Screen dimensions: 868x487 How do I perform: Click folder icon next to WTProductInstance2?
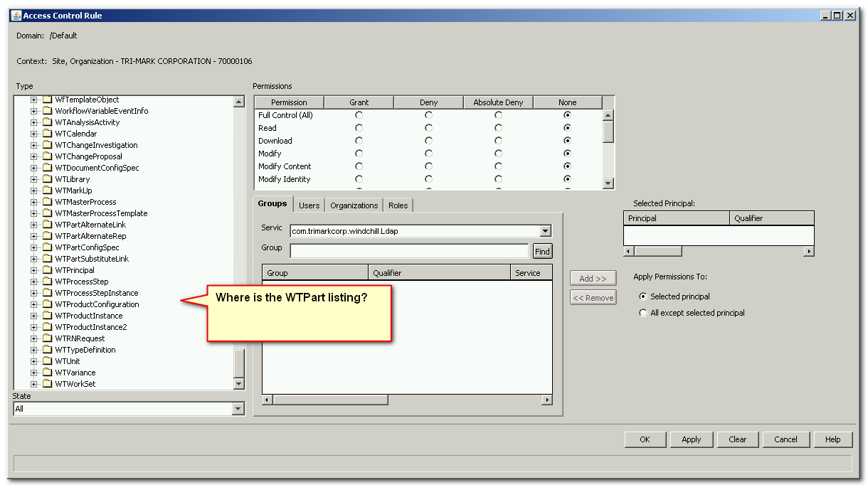pyautogui.click(x=47, y=327)
